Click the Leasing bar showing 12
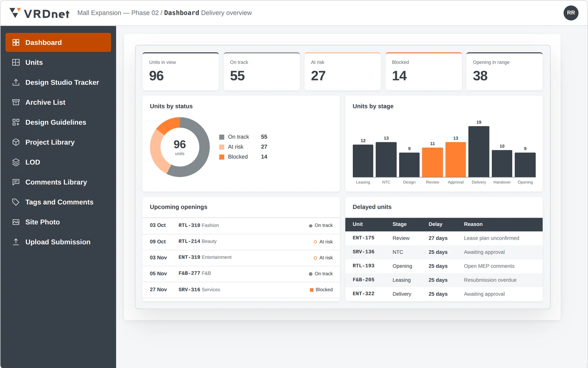This screenshot has height=368, width=588. coord(363,161)
